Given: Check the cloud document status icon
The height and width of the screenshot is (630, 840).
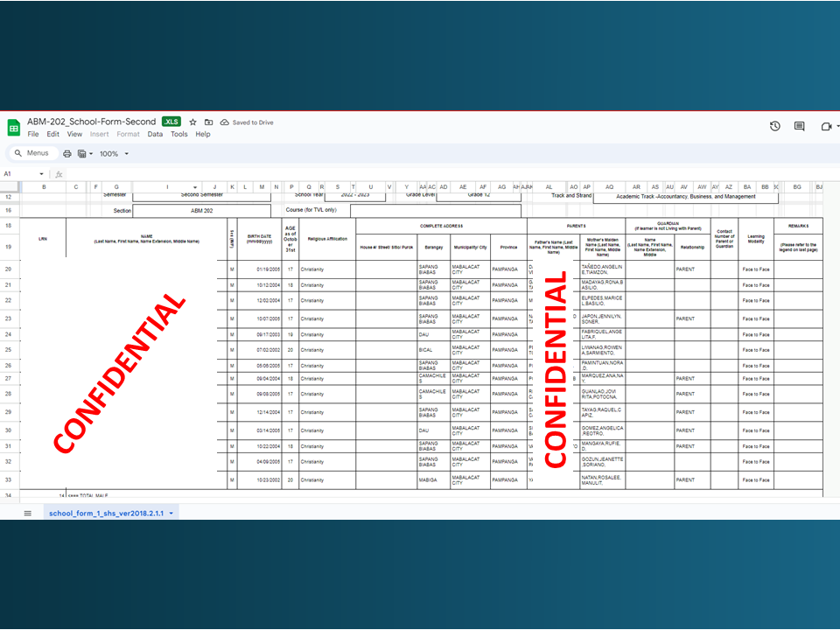Looking at the screenshot, I should [x=225, y=122].
